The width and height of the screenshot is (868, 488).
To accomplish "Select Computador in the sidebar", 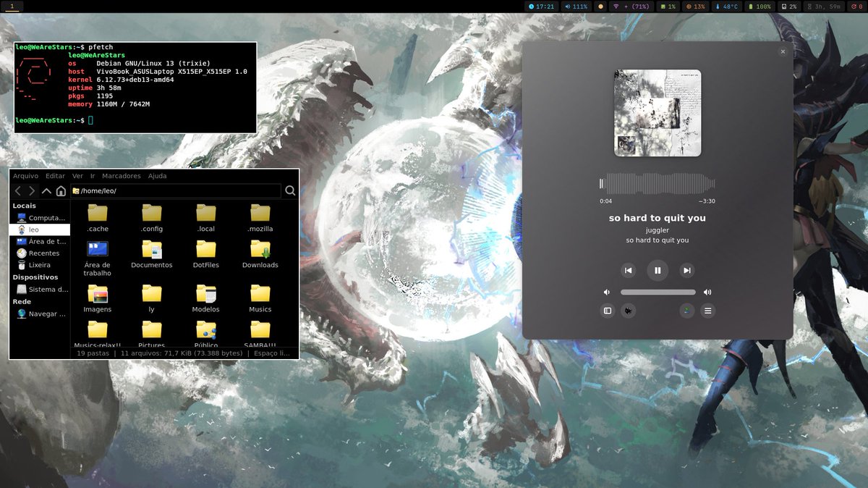I will point(40,217).
